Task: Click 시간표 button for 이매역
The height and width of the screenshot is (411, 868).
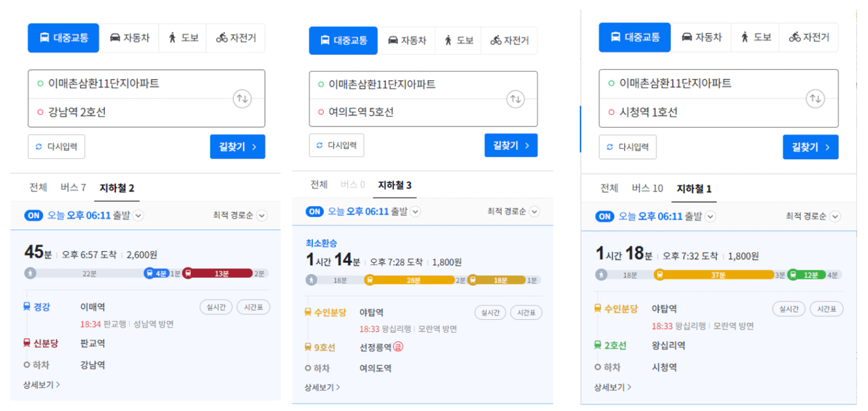Action: pyautogui.click(x=253, y=307)
